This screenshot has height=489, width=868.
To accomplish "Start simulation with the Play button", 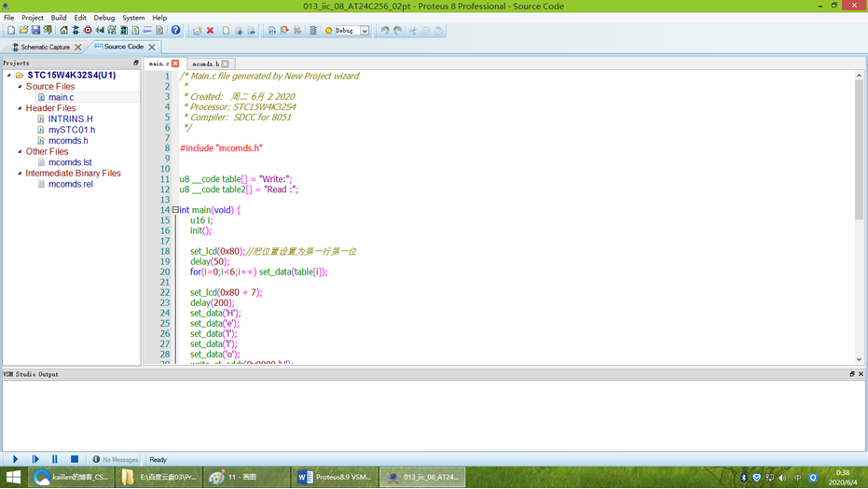I will (16, 459).
